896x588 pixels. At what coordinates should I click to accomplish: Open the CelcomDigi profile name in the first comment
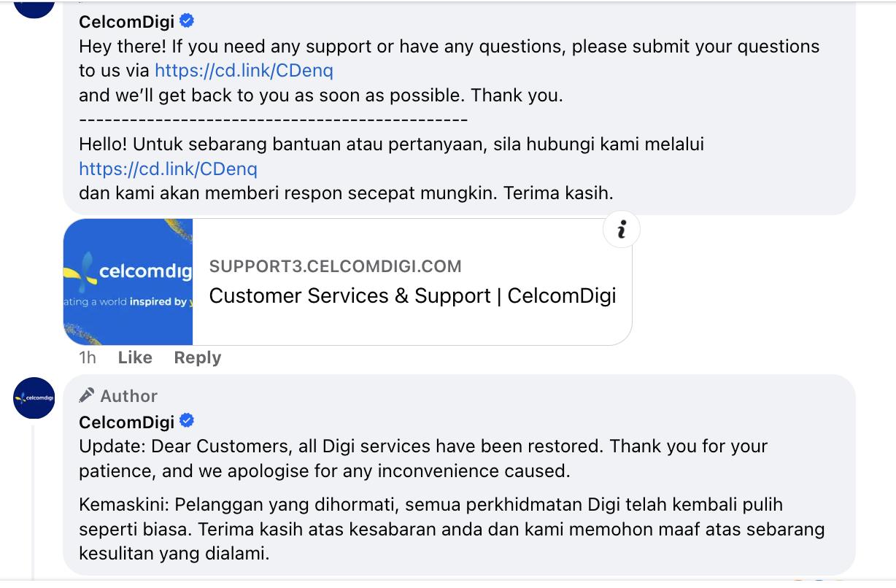[126, 22]
